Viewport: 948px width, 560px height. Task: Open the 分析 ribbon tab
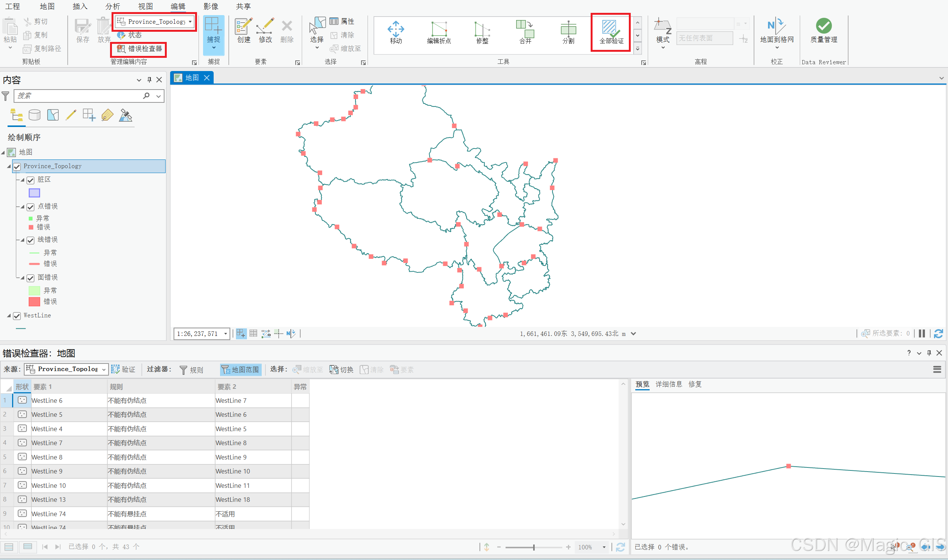(112, 6)
